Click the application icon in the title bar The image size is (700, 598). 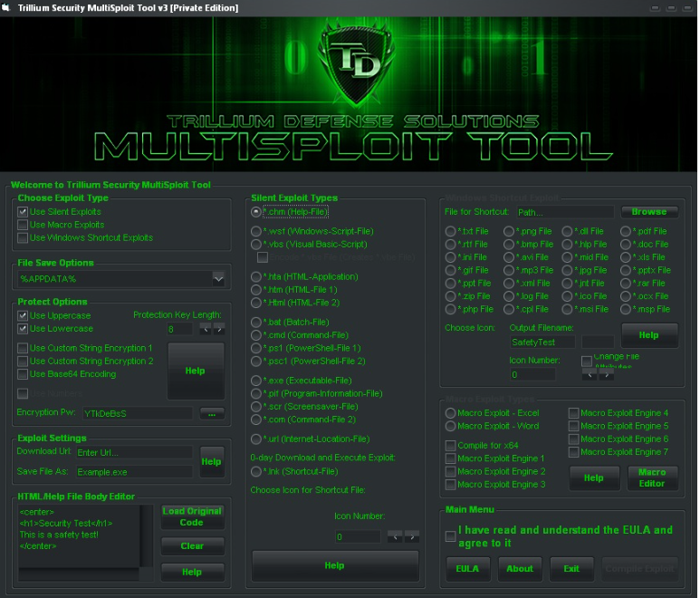pos(5,7)
